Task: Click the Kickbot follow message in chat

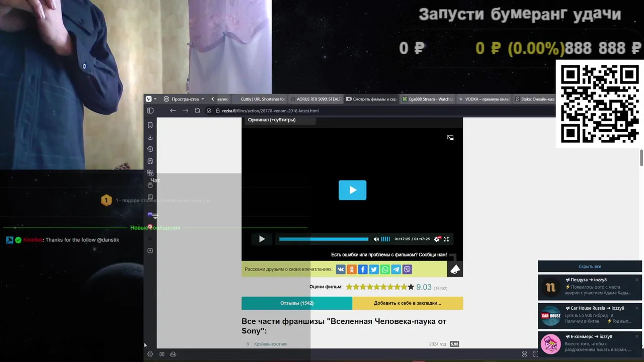Action: 62,240
